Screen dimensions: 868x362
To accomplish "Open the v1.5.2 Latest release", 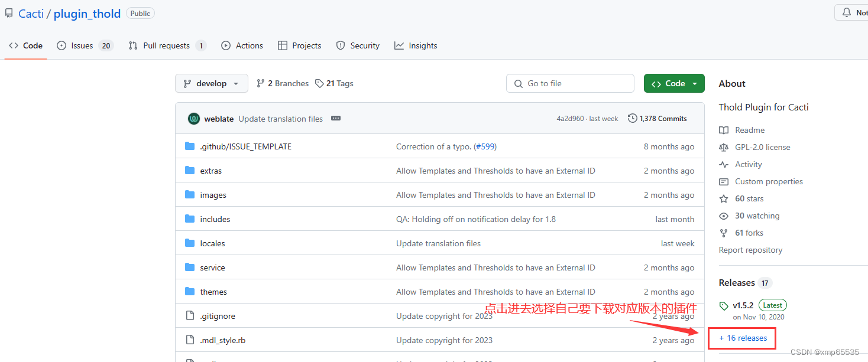I will [753, 310].
